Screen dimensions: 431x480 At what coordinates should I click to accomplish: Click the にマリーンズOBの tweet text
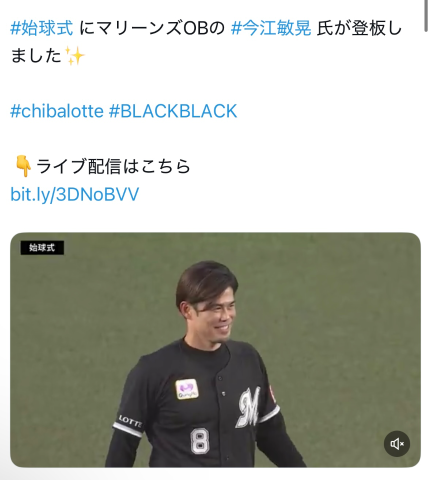pyautogui.click(x=152, y=28)
